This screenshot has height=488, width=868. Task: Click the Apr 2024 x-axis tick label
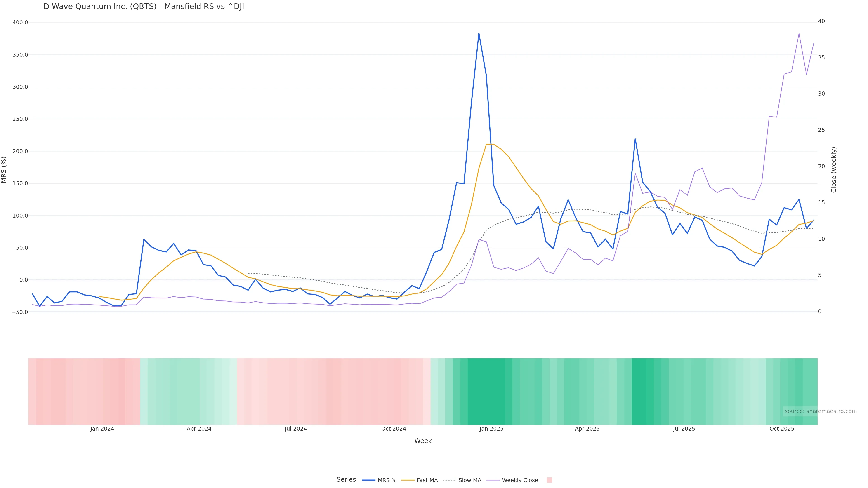coord(199,429)
